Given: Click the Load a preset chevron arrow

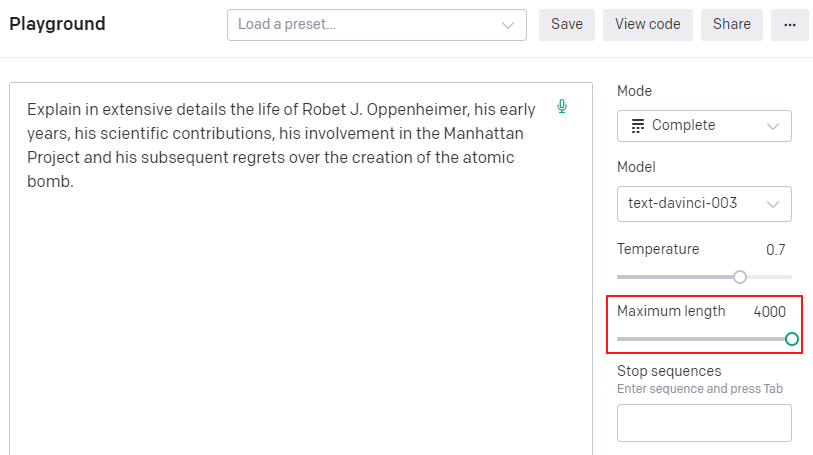Looking at the screenshot, I should (509, 25).
